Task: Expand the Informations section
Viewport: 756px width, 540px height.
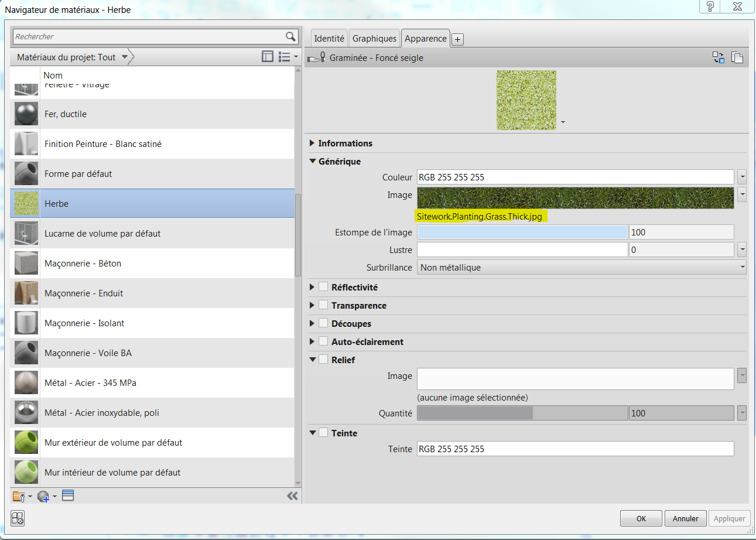Action: pos(312,143)
